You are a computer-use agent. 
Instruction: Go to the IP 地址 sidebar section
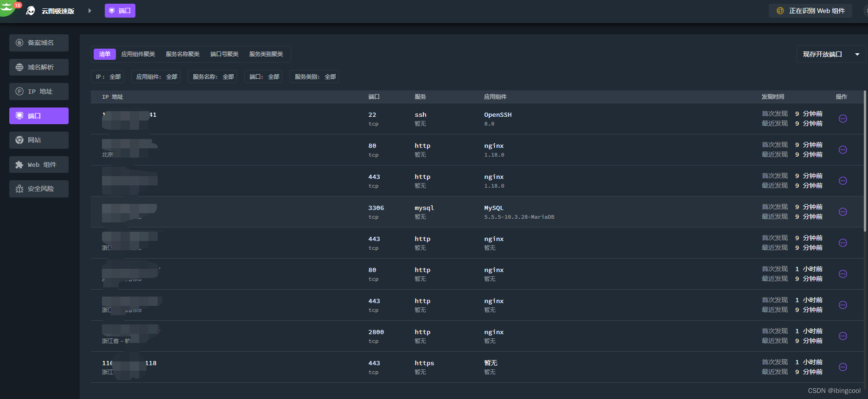click(x=39, y=91)
